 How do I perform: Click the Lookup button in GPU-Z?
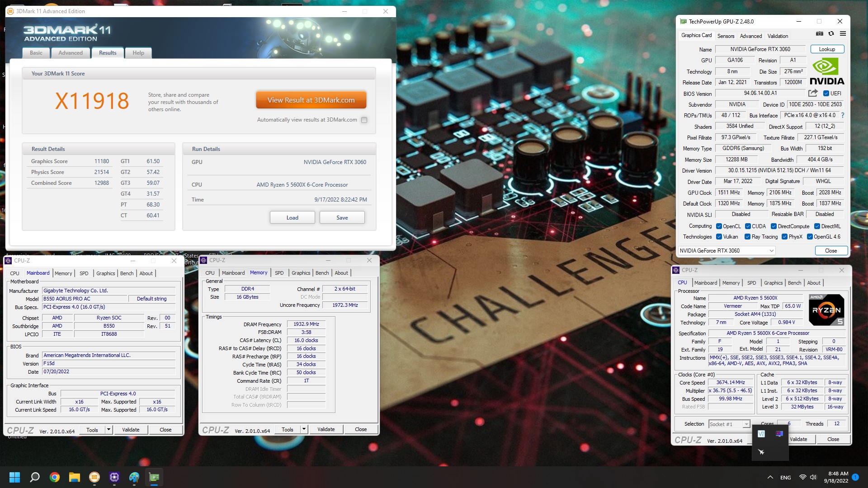click(827, 49)
